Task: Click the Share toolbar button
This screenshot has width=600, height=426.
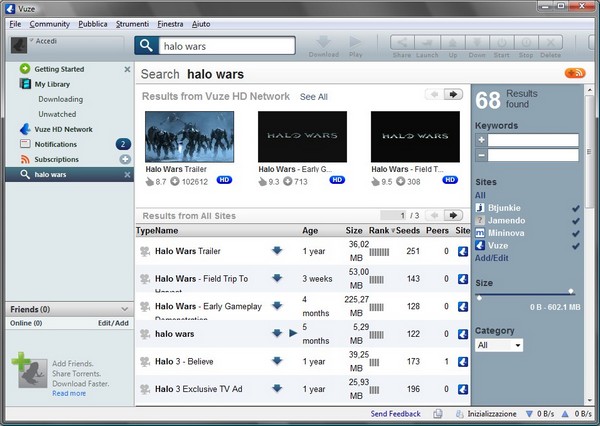Action: click(x=402, y=42)
